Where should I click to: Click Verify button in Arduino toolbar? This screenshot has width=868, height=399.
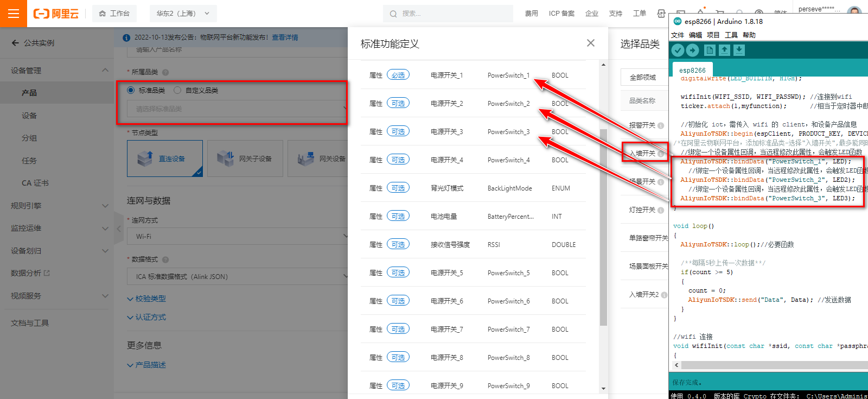coord(678,50)
